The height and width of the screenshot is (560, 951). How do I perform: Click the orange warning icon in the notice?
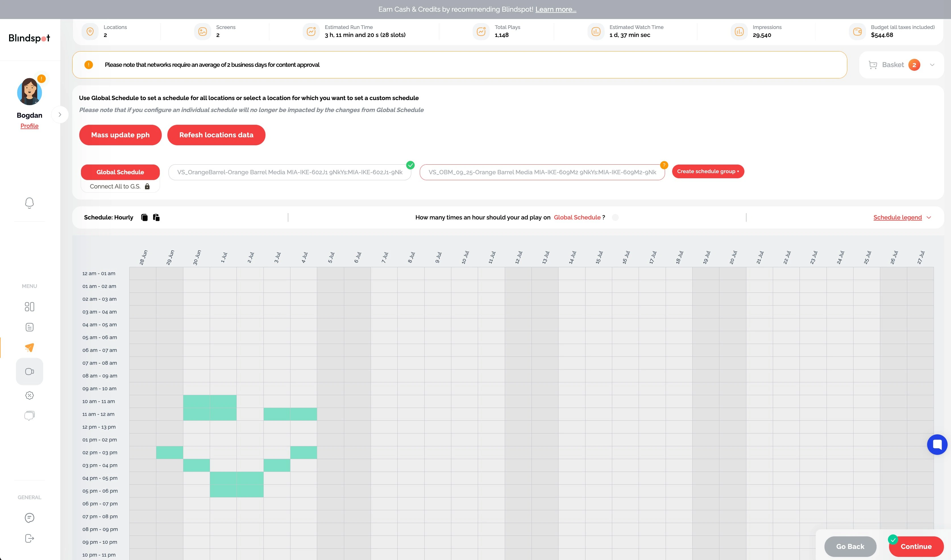click(x=89, y=65)
